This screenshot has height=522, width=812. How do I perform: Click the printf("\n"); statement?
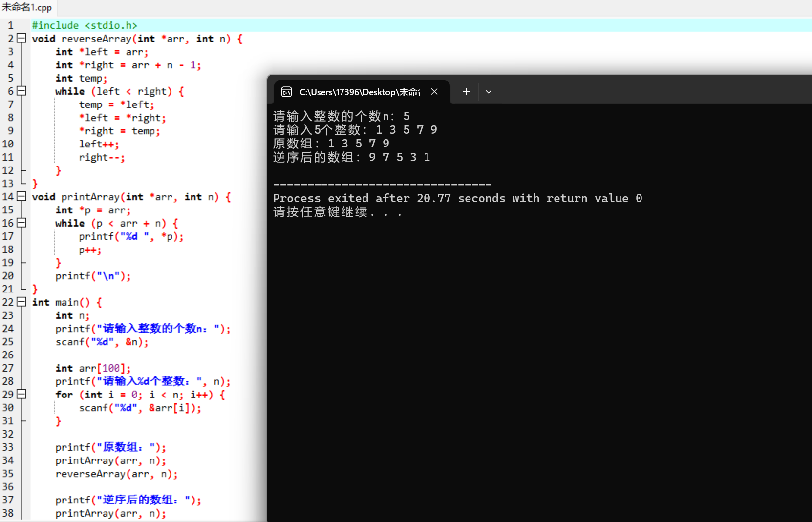93,276
